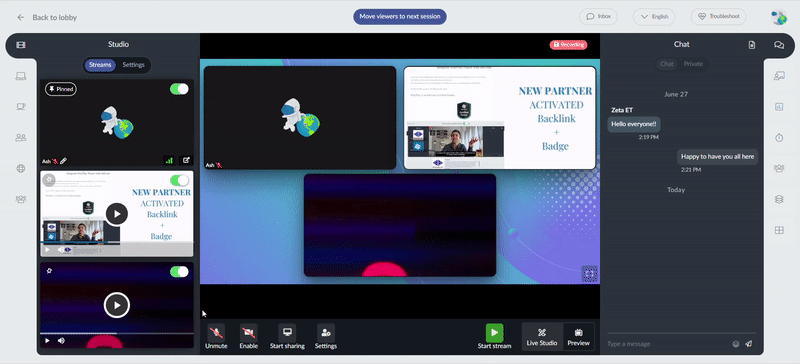The image size is (800, 364).
Task: Click the timer icon in the right sidebar
Action: pos(779,138)
